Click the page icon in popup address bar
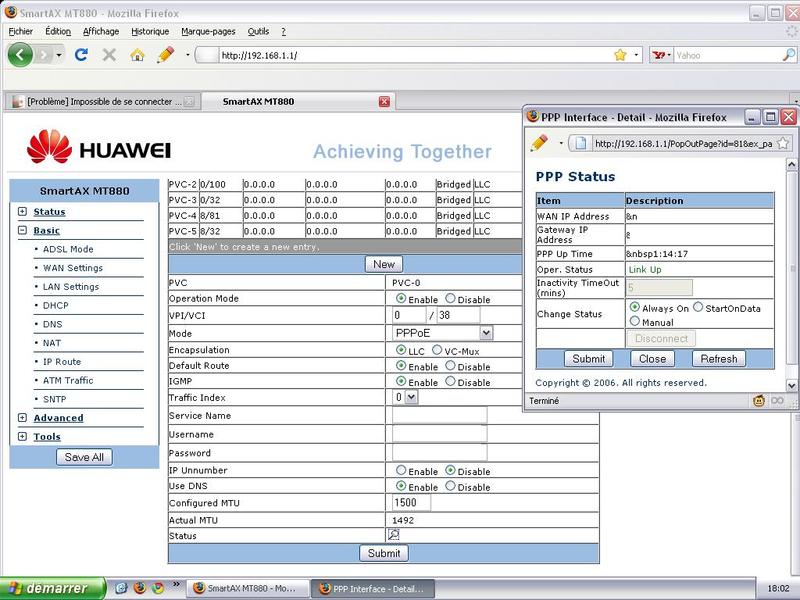This screenshot has width=800, height=600. coord(581,143)
